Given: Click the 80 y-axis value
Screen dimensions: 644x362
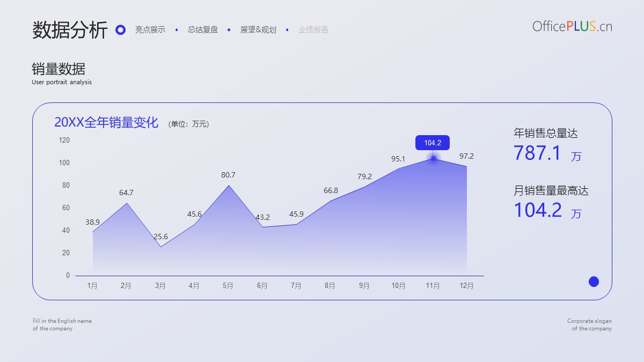Looking at the screenshot, I should pyautogui.click(x=66, y=186).
